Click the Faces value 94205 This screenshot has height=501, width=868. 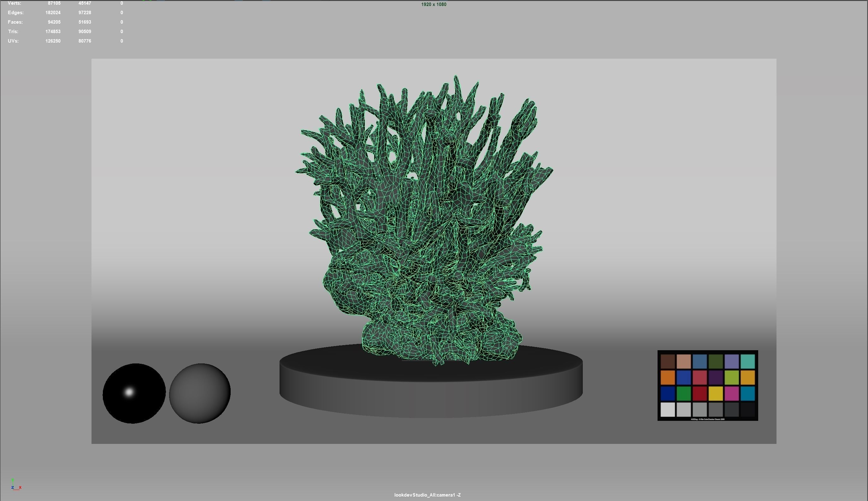pyautogui.click(x=54, y=22)
